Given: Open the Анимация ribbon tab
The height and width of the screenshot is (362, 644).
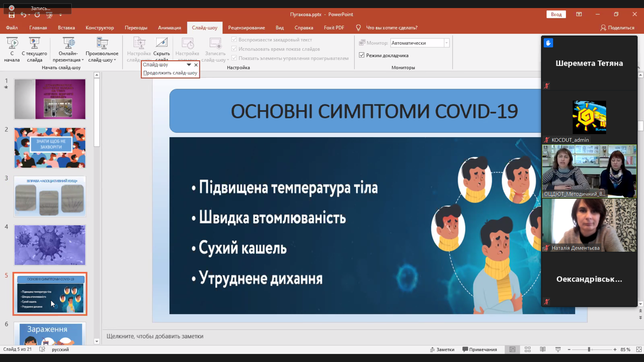Looking at the screenshot, I should tap(169, 28).
